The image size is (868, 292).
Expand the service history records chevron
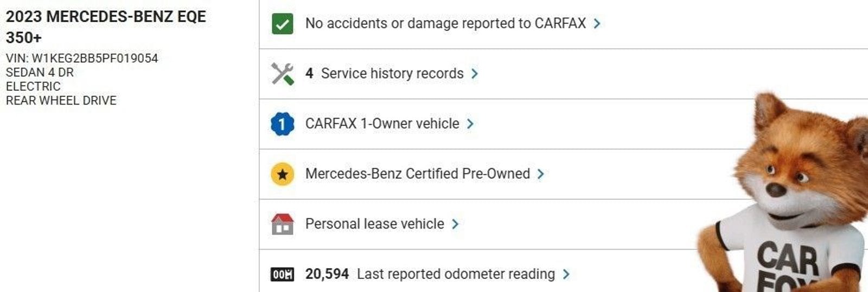tap(475, 74)
